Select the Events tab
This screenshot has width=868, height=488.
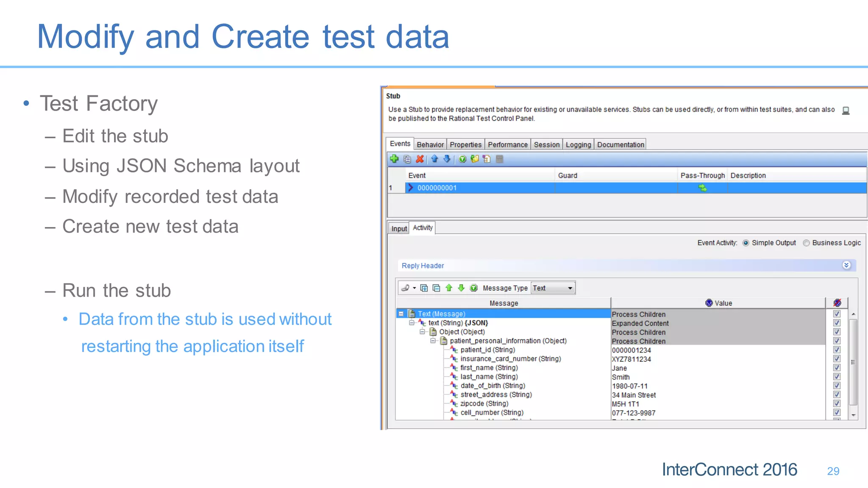click(x=400, y=144)
